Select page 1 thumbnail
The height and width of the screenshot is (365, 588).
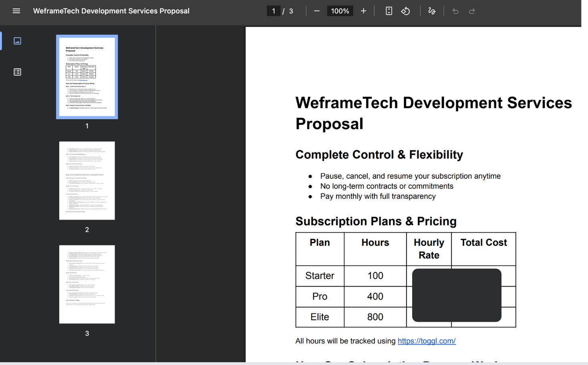(87, 77)
